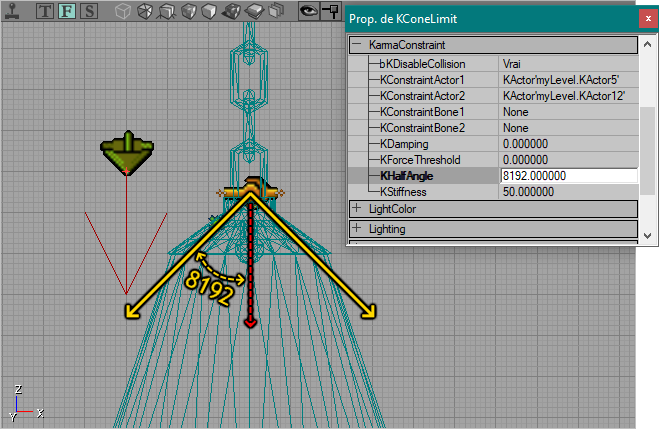Click the properties panel scrollbar down arrow
The width and height of the screenshot is (659, 429).
[x=648, y=236]
